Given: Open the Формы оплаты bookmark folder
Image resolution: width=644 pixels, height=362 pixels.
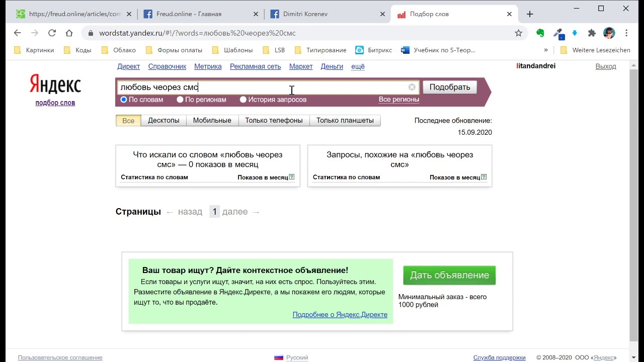Looking at the screenshot, I should [x=174, y=50].
